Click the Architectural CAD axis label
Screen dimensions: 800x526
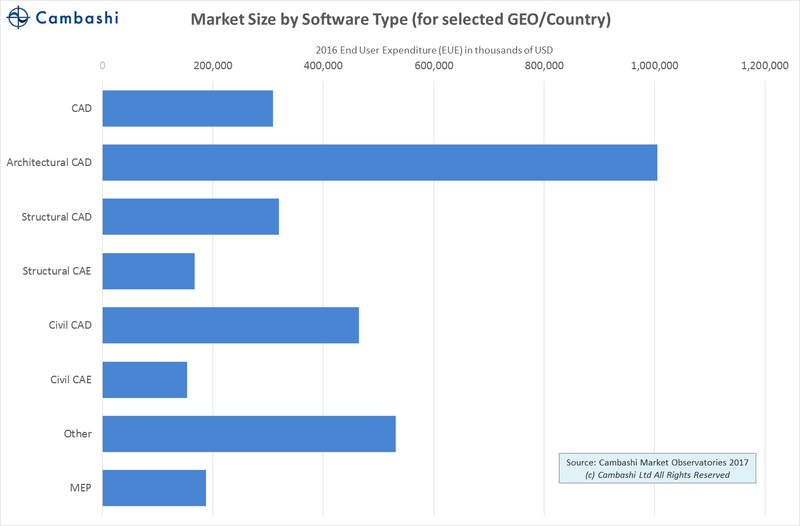point(49,162)
